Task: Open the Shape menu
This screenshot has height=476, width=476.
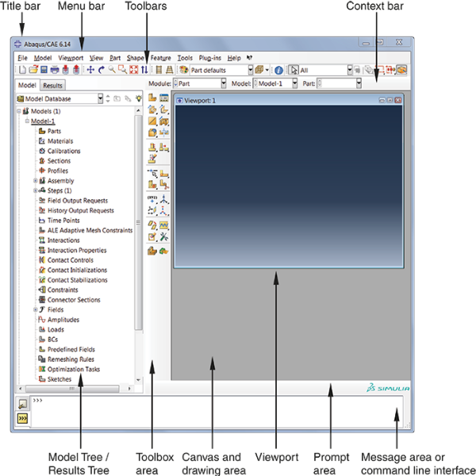Action: coord(135,58)
